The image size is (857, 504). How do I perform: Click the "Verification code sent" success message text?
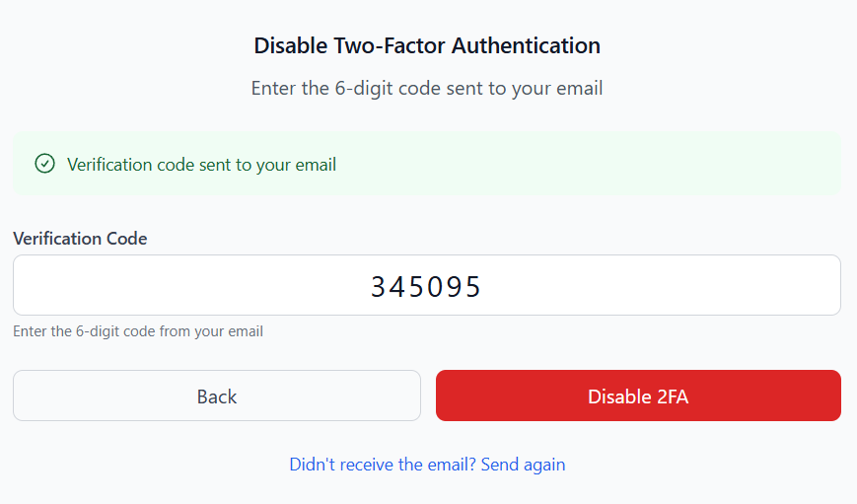click(201, 165)
